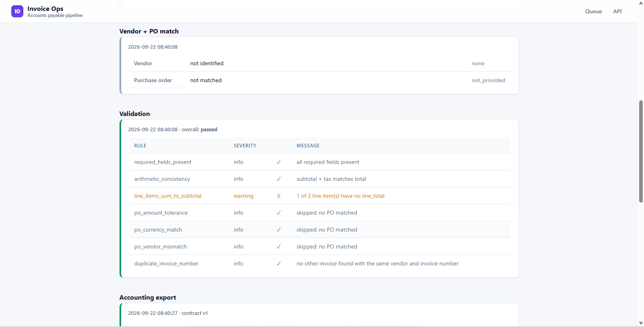This screenshot has height=327, width=644.
Task: Click the checkmark in the po_amount_tolerance row
Action: coord(279,213)
